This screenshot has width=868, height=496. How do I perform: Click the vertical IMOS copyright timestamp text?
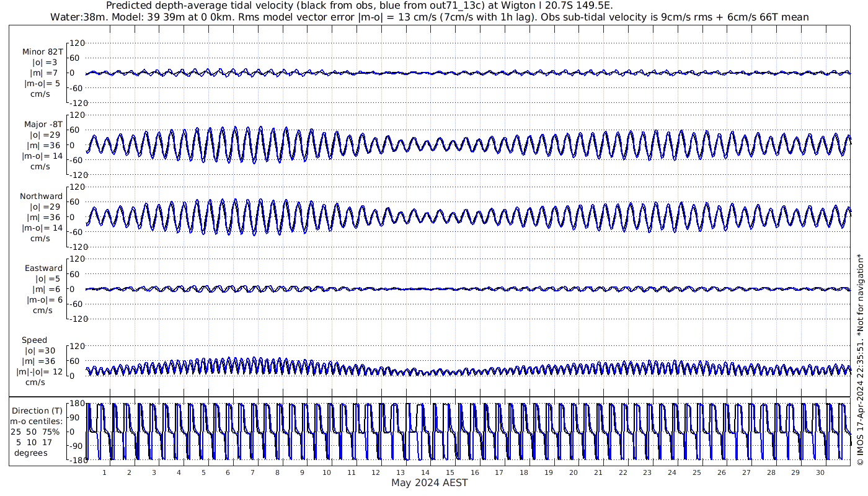coord(860,360)
